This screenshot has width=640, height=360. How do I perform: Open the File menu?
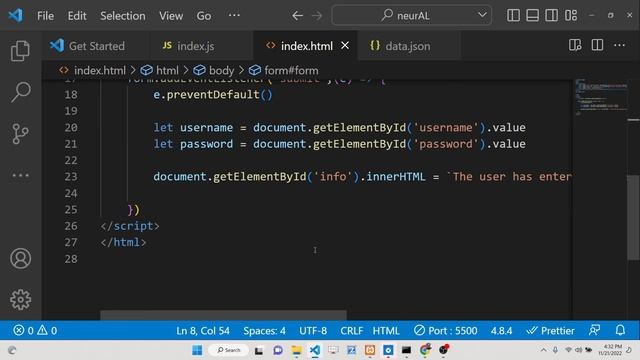pos(45,16)
